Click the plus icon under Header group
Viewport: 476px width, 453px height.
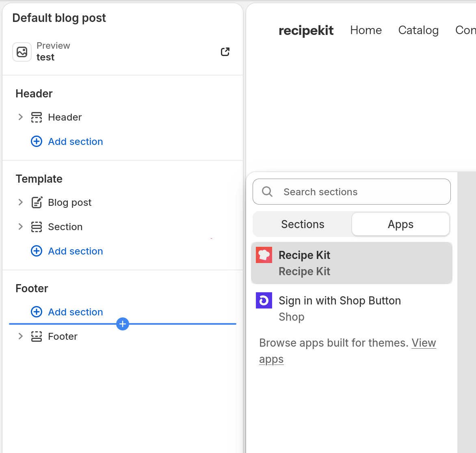(x=37, y=141)
